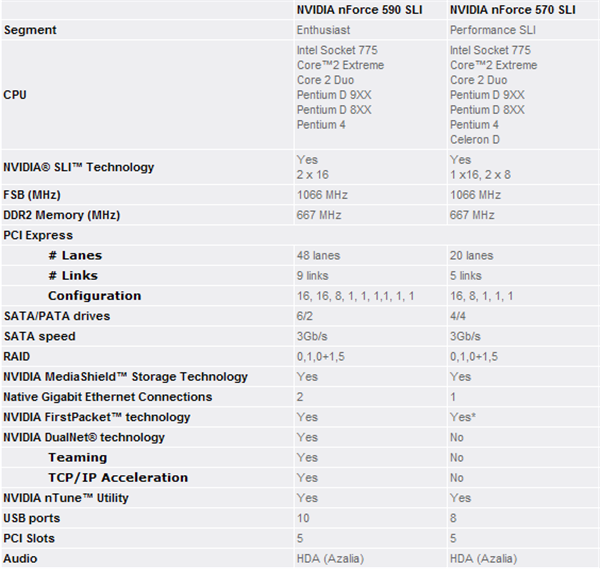600x569 pixels.
Task: Click the PCI Express section label
Action: click(38, 235)
